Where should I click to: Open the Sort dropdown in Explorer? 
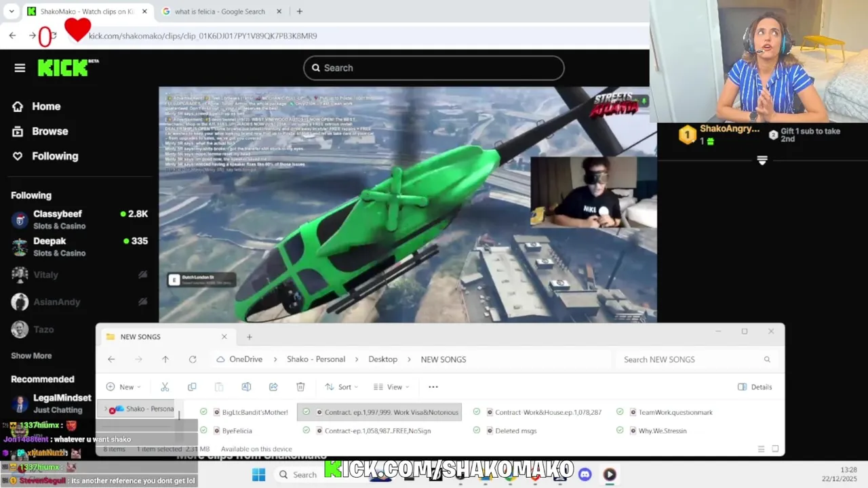(x=342, y=387)
